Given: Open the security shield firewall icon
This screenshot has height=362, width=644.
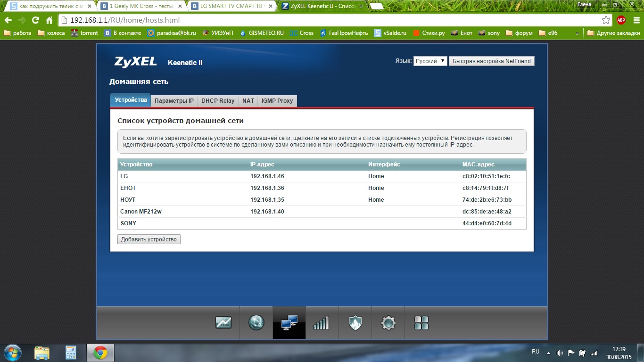Looking at the screenshot, I should pos(355,323).
